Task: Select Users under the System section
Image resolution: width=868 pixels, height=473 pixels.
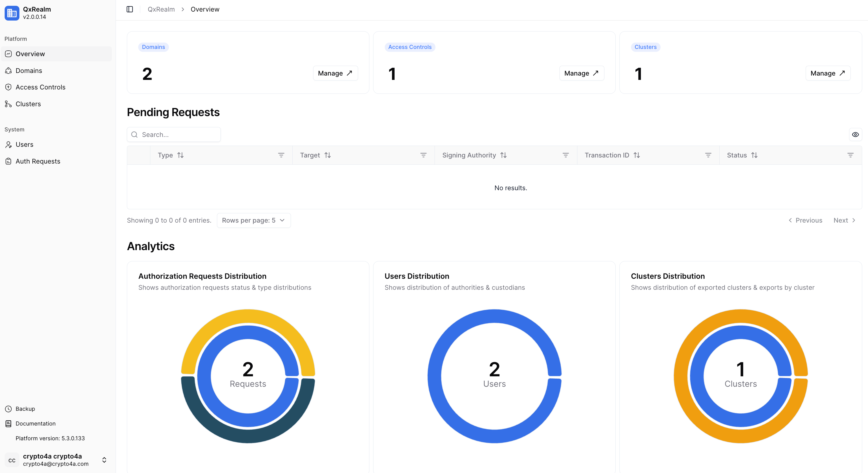Action: [x=24, y=144]
